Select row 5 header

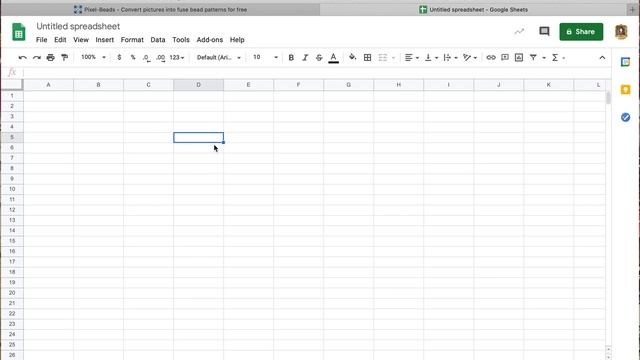point(12,137)
